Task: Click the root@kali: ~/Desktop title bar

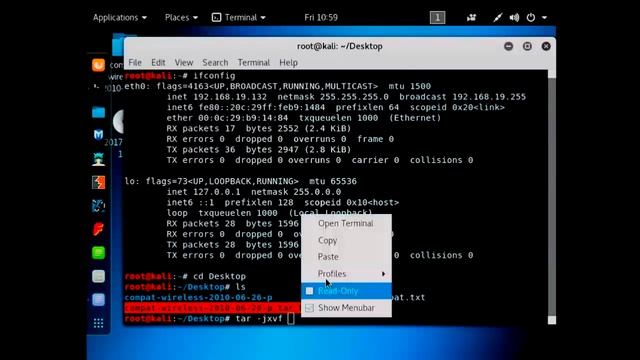Action: (340, 46)
